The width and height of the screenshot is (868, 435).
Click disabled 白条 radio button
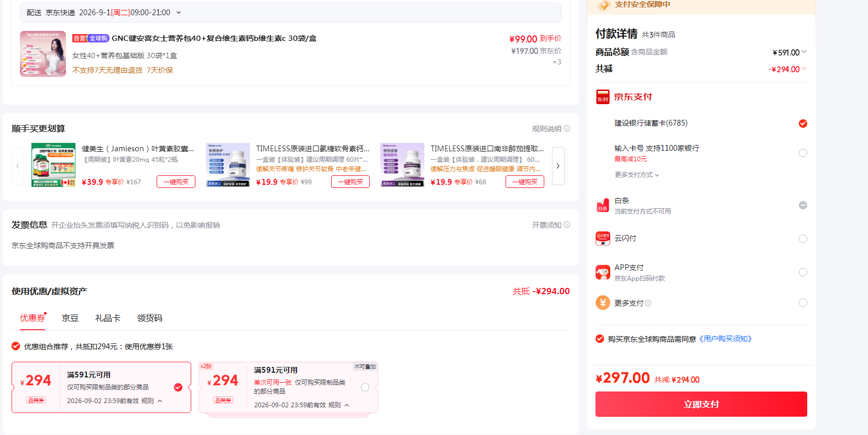tap(803, 205)
